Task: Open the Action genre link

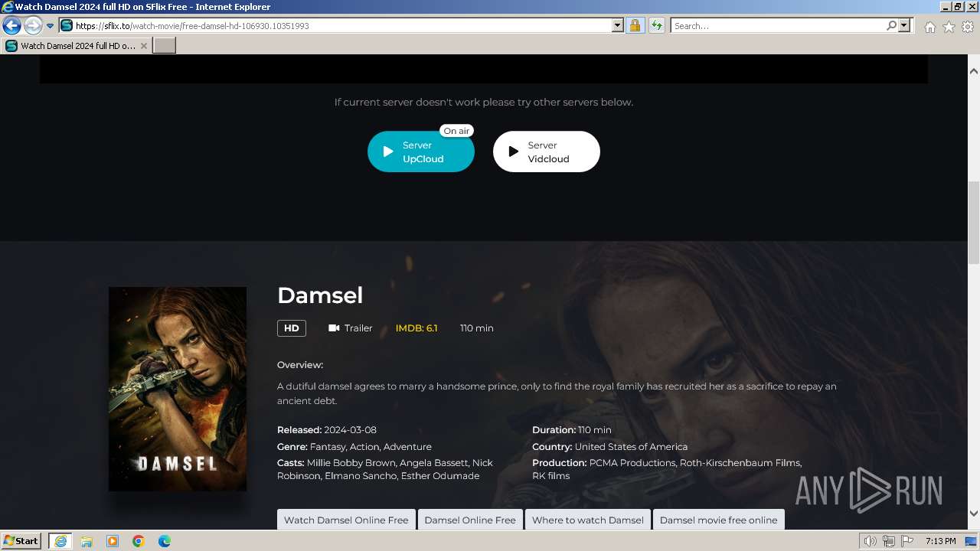Action: click(364, 447)
